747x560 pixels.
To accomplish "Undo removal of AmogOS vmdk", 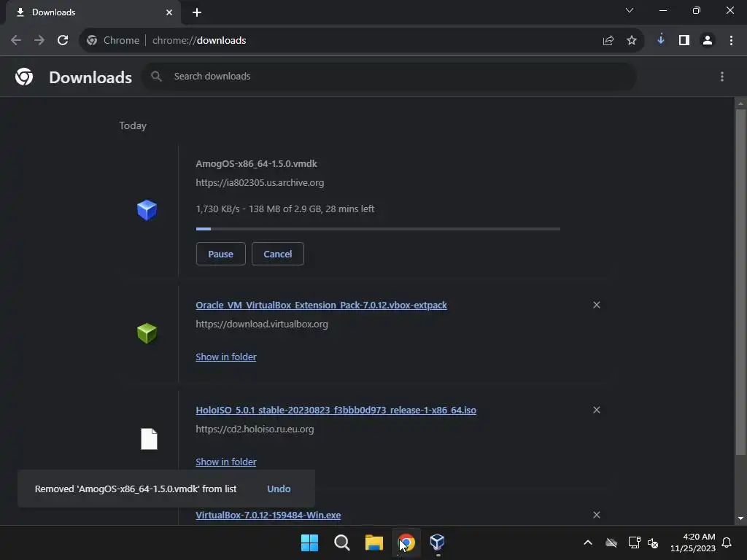I will click(279, 489).
